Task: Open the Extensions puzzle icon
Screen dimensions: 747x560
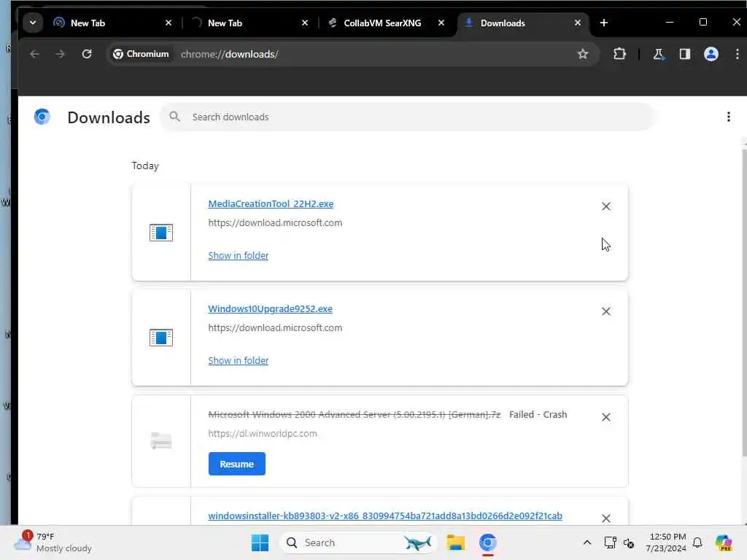Action: (x=619, y=54)
